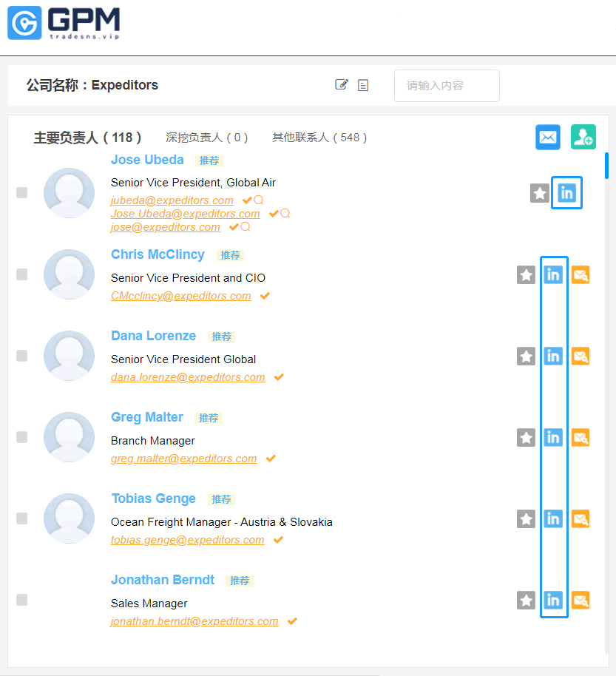Image resolution: width=616 pixels, height=676 pixels.
Task: Open Dana Lorenze's LinkedIn icon
Action: [553, 356]
